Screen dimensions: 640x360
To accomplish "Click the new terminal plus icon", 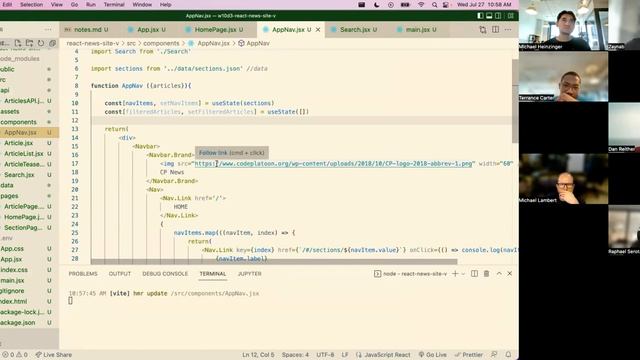I will pyautogui.click(x=455, y=273).
